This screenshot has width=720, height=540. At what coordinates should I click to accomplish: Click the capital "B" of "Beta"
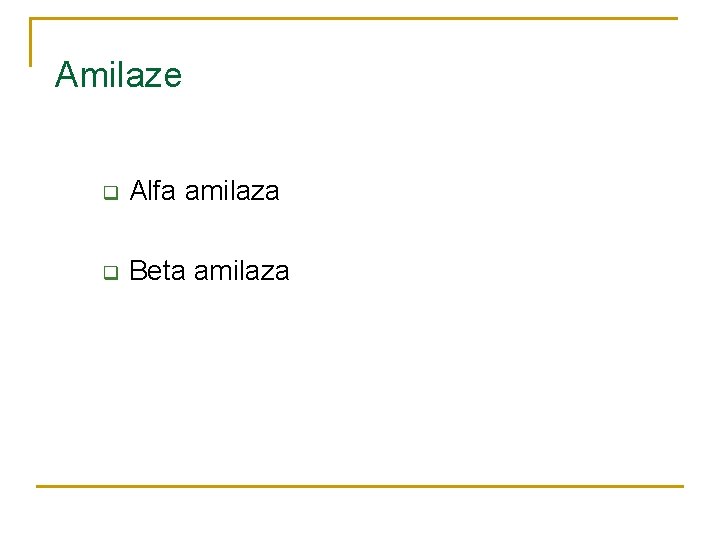pyautogui.click(x=138, y=270)
